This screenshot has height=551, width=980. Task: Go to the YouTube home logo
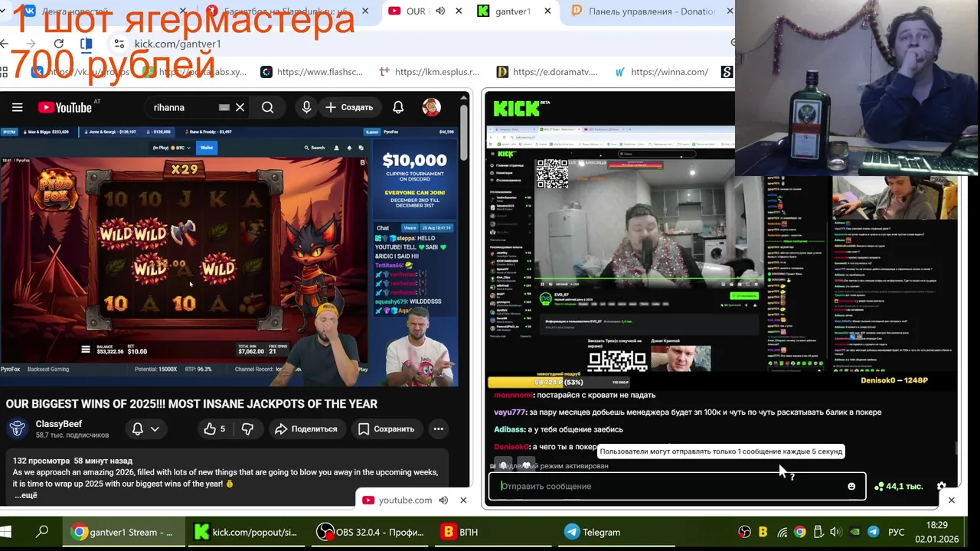click(x=65, y=108)
